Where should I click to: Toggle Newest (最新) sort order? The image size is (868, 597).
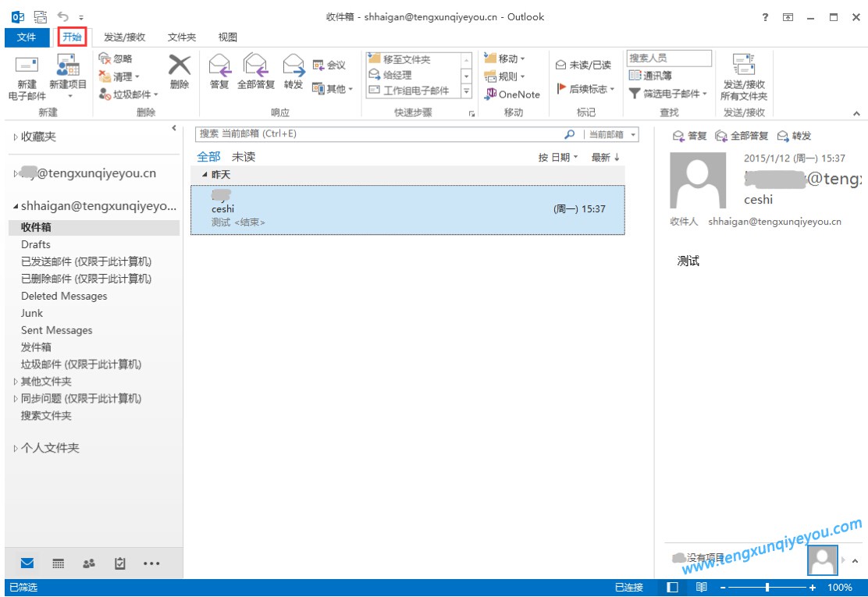coord(605,157)
